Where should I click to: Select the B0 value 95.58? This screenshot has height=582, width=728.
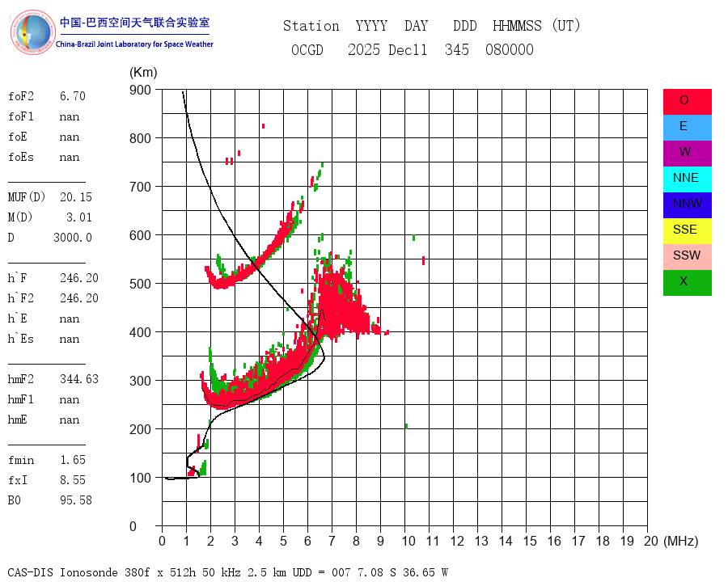[x=76, y=500]
